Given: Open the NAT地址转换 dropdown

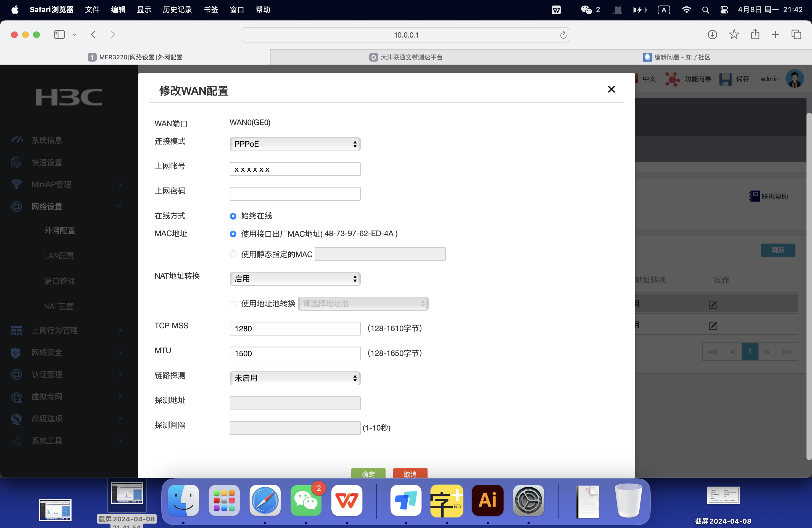Looking at the screenshot, I should click(x=295, y=278).
